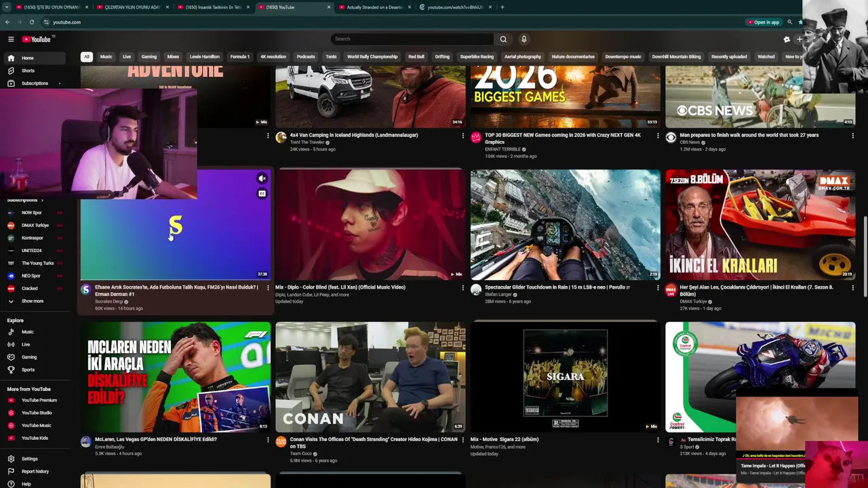The height and width of the screenshot is (488, 868).
Task: Expand Subscriptions section header chevron
Action: (42, 200)
